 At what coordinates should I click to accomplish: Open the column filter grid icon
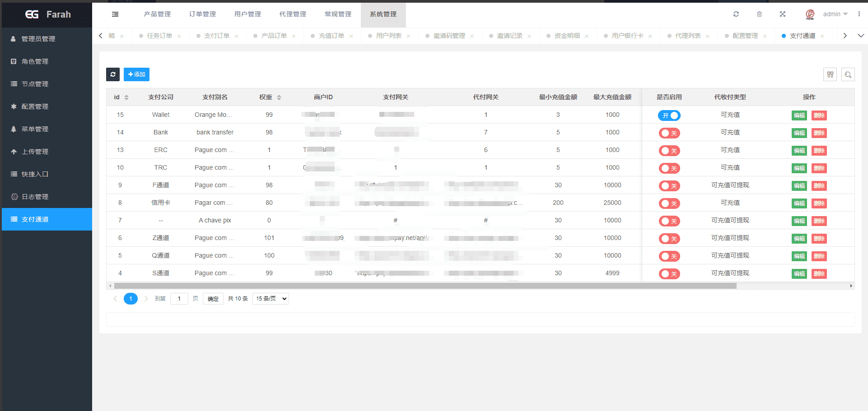(830, 75)
